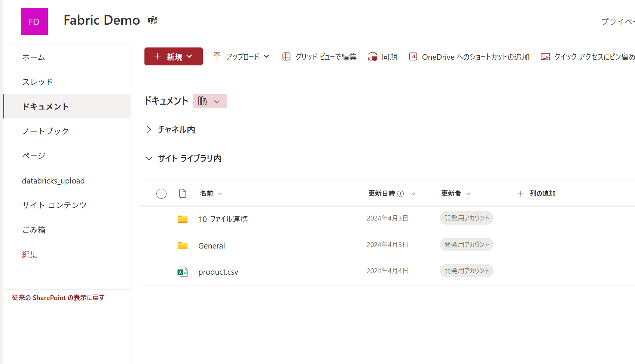Click 開発用アカウント in 10_ファイル連携 row
The image size is (635, 364).
(467, 218)
